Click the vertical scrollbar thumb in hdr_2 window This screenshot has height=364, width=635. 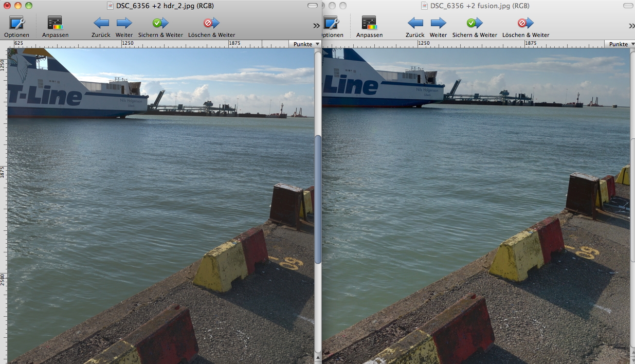tap(318, 199)
